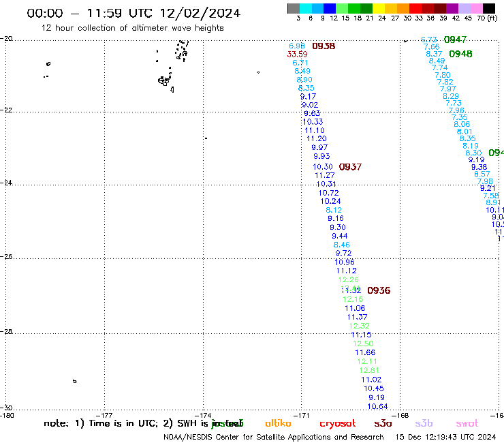The width and height of the screenshot is (504, 443).
Task: Click the small island near -30 latitude
Action: coord(74,381)
